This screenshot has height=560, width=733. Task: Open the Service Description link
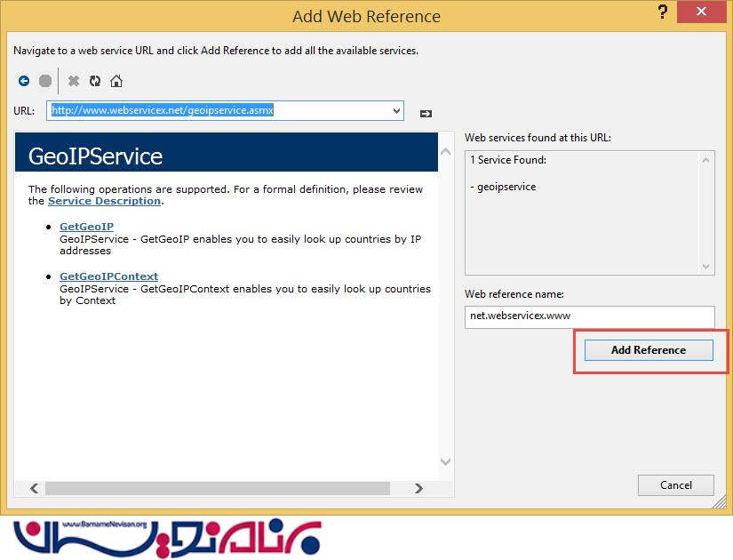click(x=104, y=201)
